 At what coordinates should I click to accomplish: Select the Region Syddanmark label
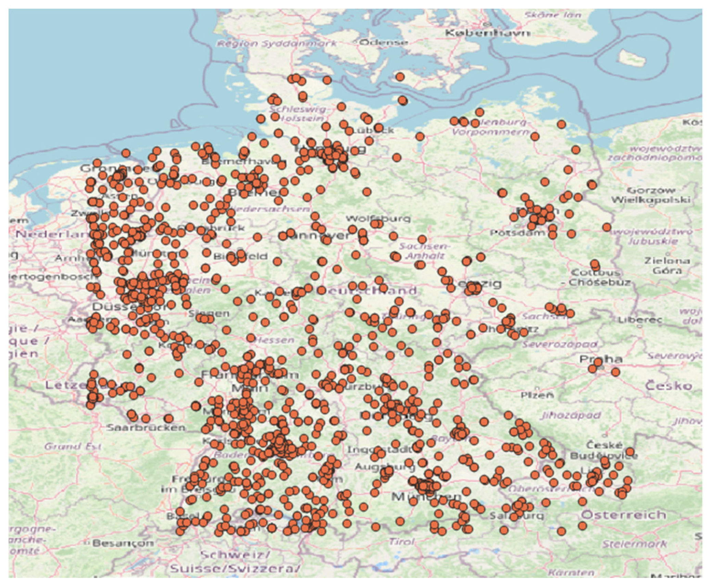tap(277, 43)
